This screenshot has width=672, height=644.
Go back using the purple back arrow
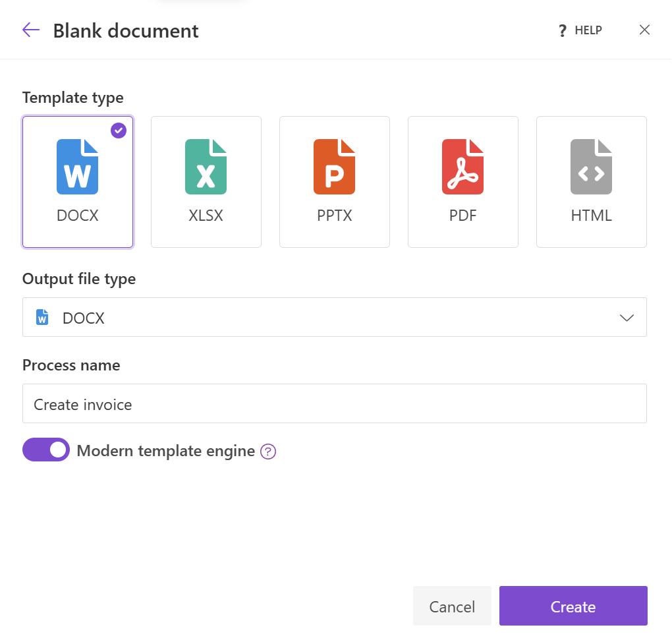(30, 30)
